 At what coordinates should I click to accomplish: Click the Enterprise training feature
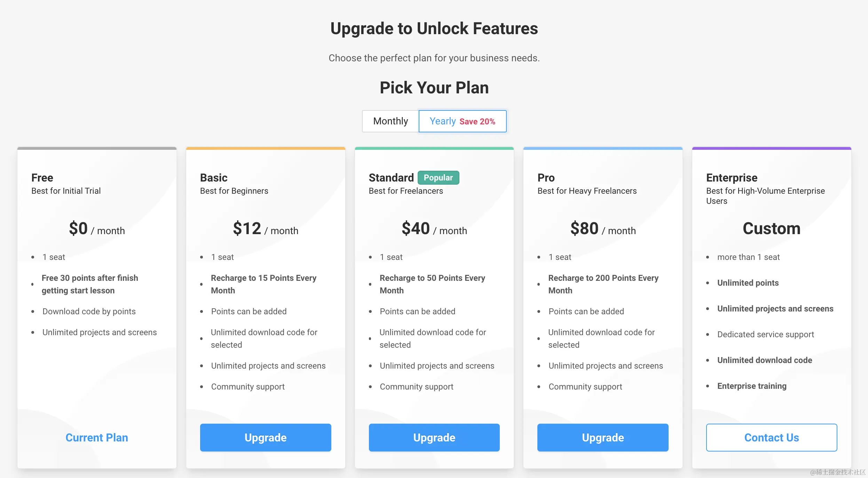pyautogui.click(x=752, y=386)
